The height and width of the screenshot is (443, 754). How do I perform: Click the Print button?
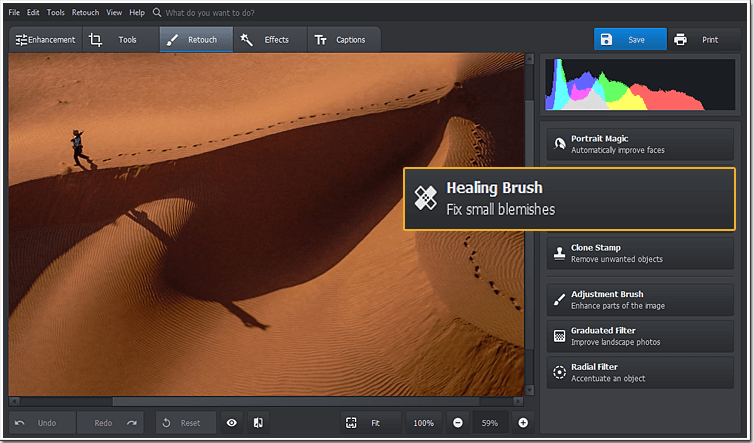point(704,39)
